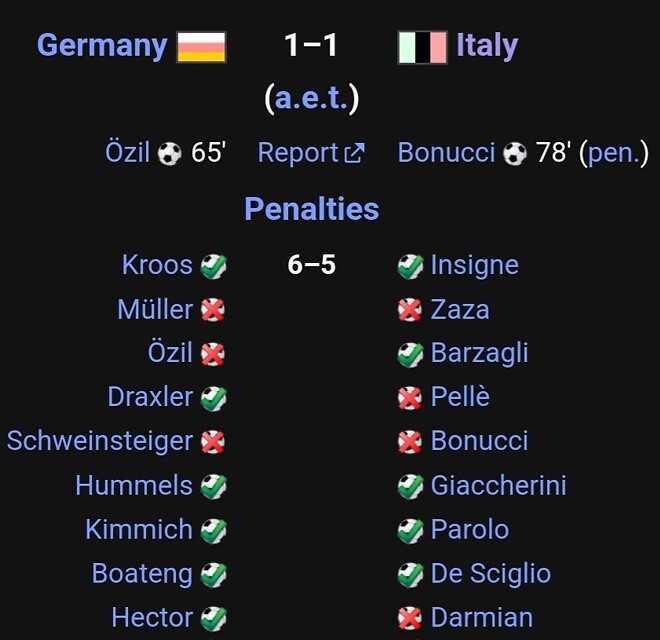Open the Hector player link
The height and width of the screenshot is (640, 660).
[152, 618]
